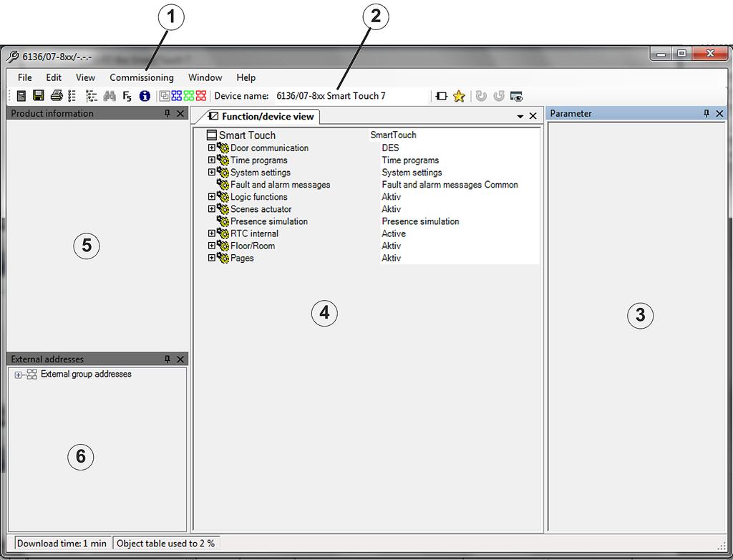Pin the External addresses panel

point(168,359)
